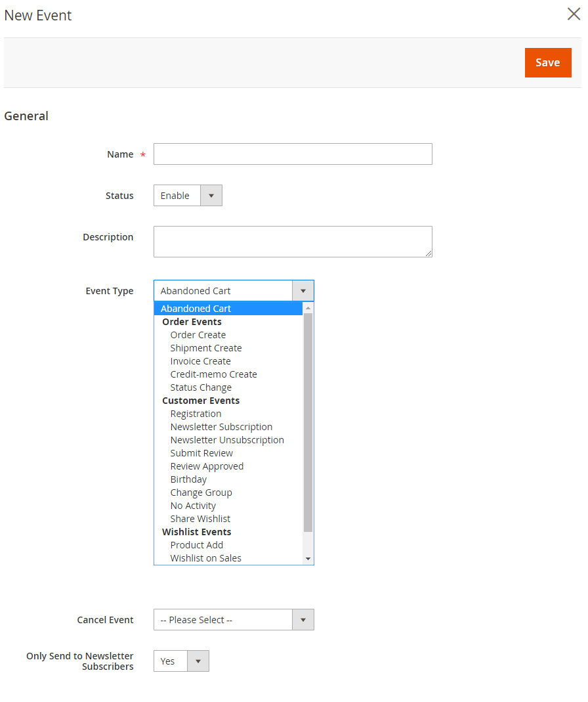The height and width of the screenshot is (702, 588).
Task: Close the New Event panel
Action: [x=574, y=14]
